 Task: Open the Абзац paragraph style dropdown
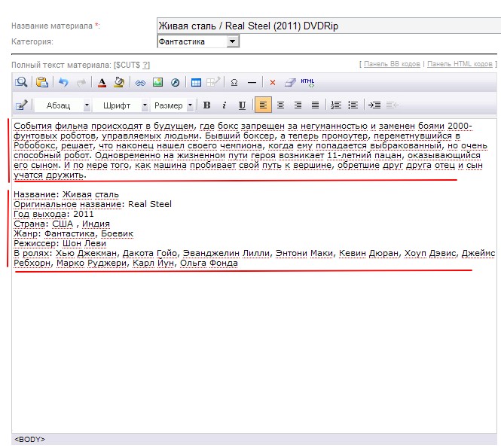(x=63, y=105)
